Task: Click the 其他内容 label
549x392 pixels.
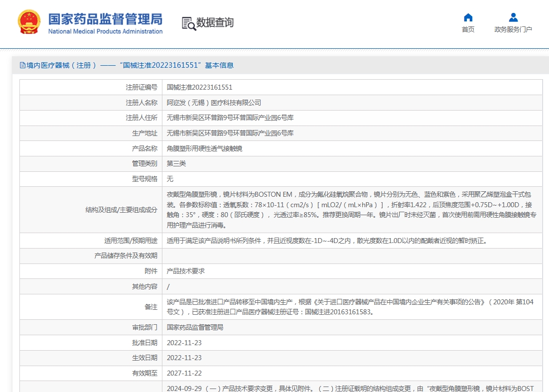Action: pos(144,286)
